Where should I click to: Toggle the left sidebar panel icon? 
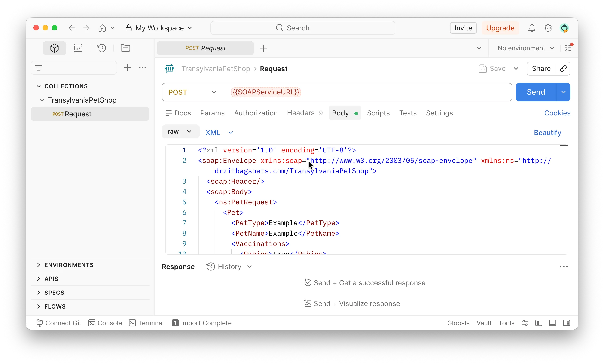(x=539, y=323)
